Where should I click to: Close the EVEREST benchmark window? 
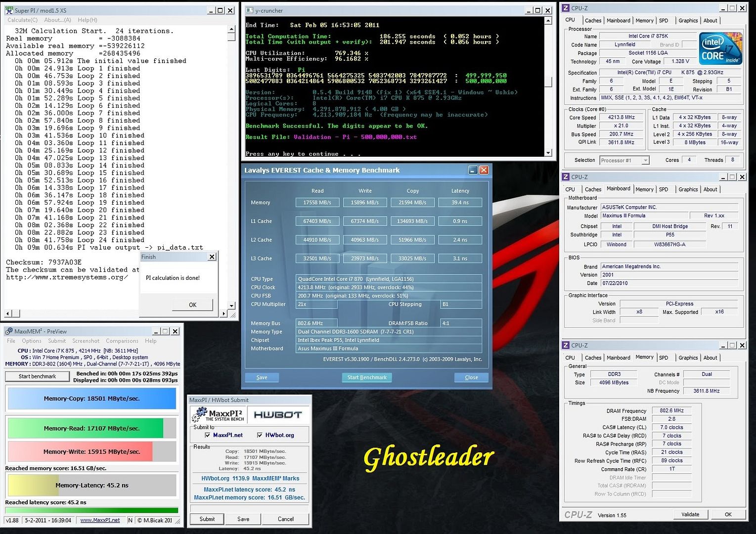coord(484,170)
